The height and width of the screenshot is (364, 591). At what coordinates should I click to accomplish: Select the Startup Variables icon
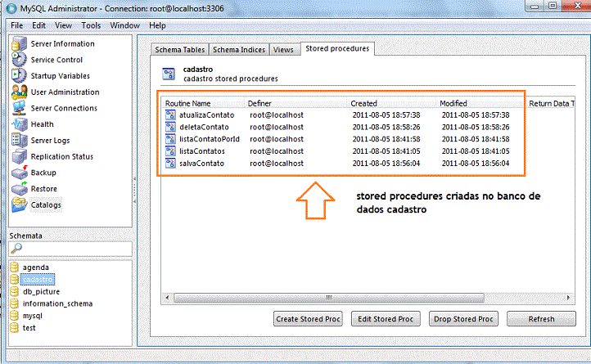[x=19, y=76]
